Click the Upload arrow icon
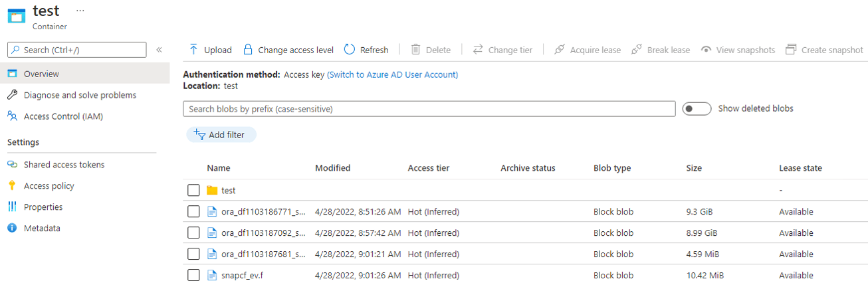The width and height of the screenshot is (868, 285). point(193,50)
